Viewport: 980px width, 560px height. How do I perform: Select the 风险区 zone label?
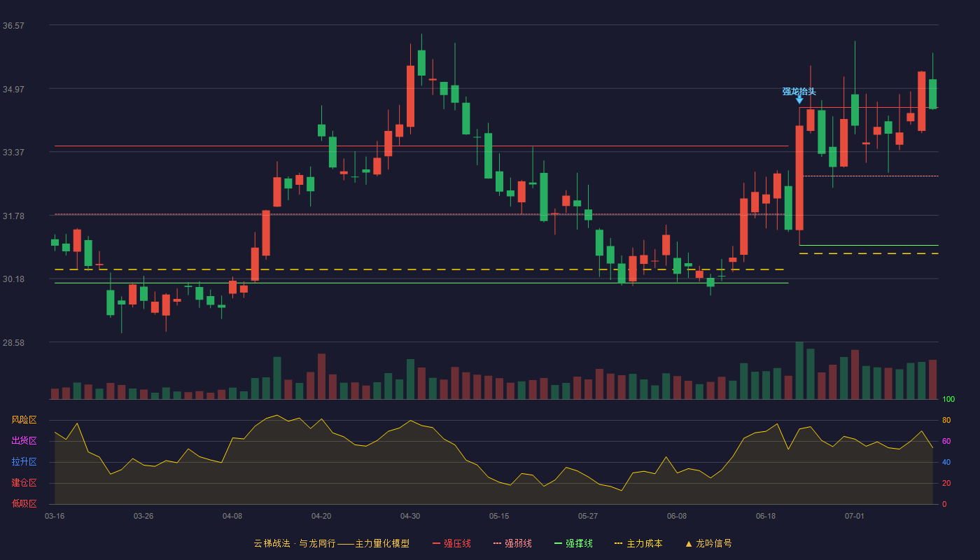click(x=24, y=420)
